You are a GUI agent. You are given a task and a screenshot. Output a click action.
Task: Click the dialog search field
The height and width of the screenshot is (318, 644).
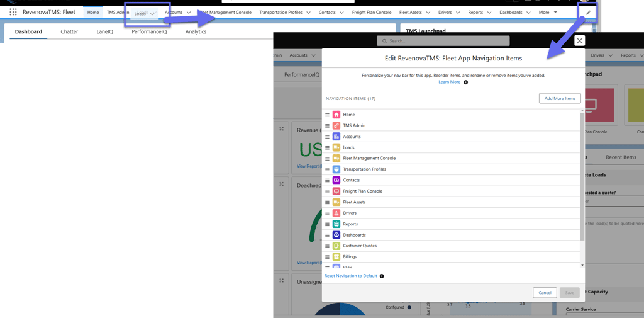[443, 41]
